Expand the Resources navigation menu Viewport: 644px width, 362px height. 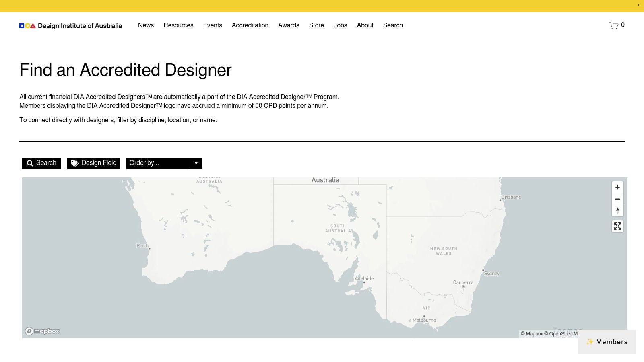(178, 25)
